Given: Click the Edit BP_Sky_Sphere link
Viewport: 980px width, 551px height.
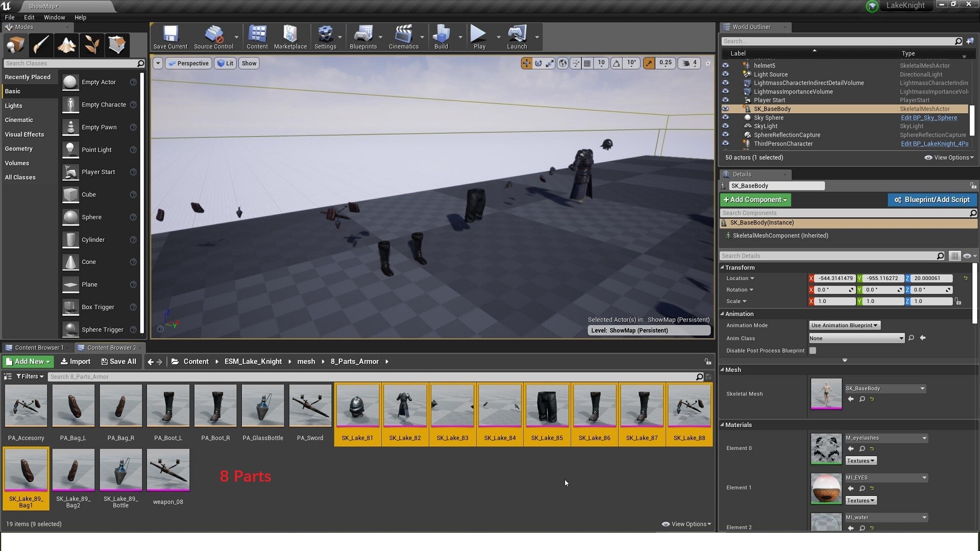Looking at the screenshot, I should pyautogui.click(x=928, y=117).
